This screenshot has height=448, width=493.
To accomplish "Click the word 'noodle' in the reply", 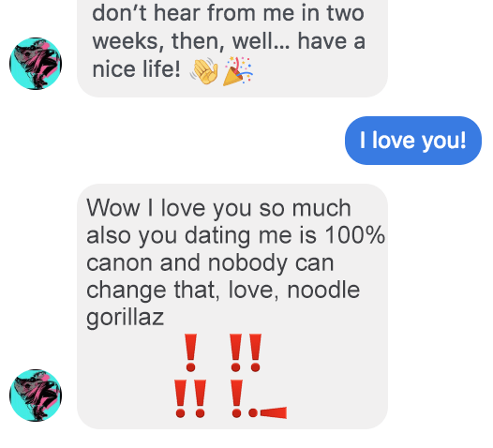I will coord(323,290).
